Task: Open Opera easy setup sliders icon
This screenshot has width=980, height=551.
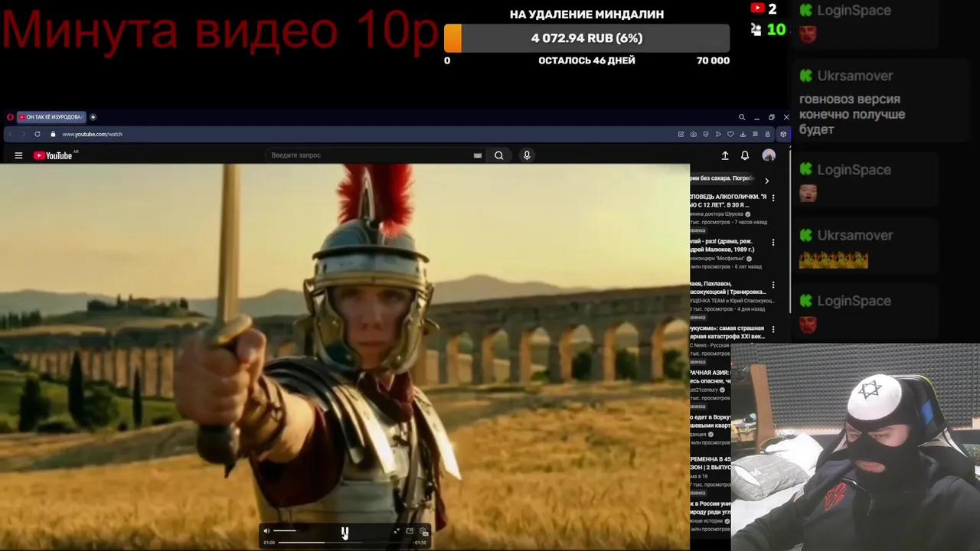Action: coord(755,134)
